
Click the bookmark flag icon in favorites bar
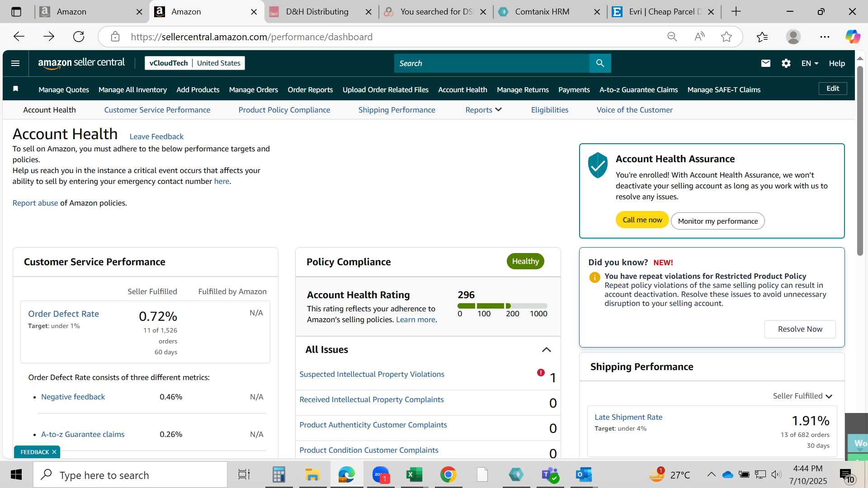15,89
